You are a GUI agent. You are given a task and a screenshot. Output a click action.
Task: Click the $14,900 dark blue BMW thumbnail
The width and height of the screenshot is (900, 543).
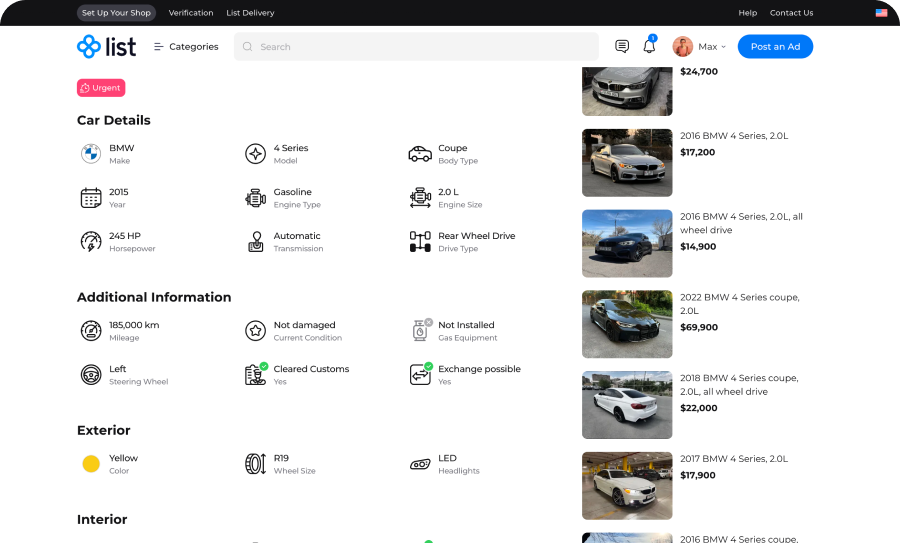(x=627, y=243)
